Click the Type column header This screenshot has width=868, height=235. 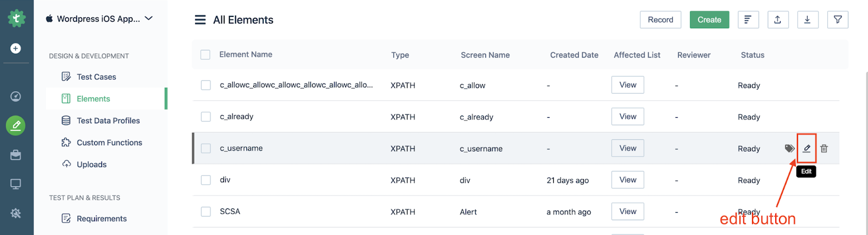tap(400, 55)
